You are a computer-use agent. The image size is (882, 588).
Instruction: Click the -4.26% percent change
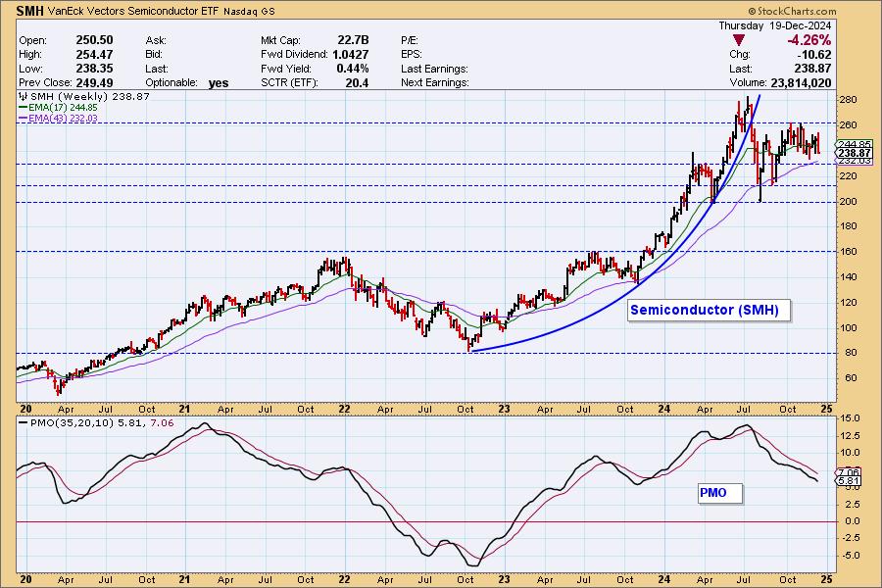pos(808,40)
